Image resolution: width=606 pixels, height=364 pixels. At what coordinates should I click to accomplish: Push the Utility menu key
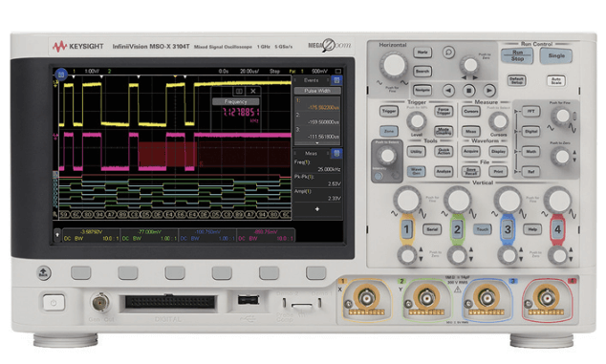point(416,152)
